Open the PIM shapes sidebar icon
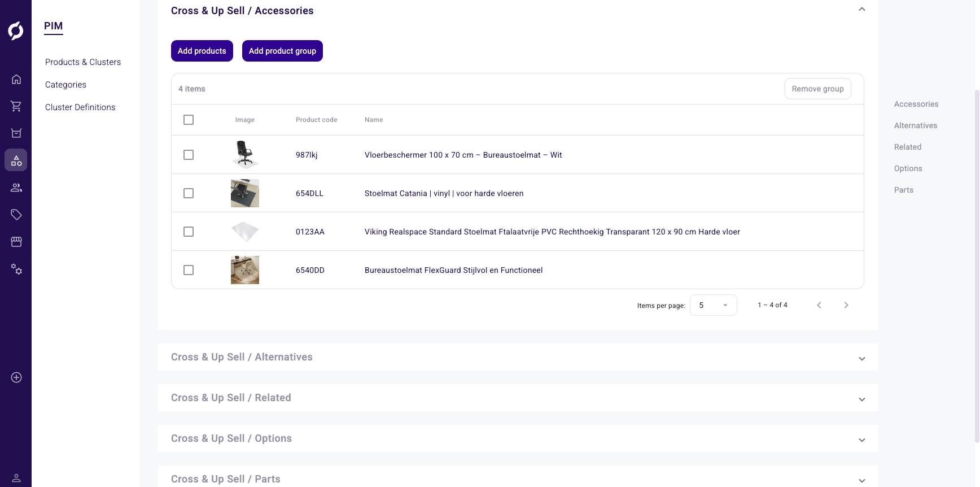 point(16,160)
